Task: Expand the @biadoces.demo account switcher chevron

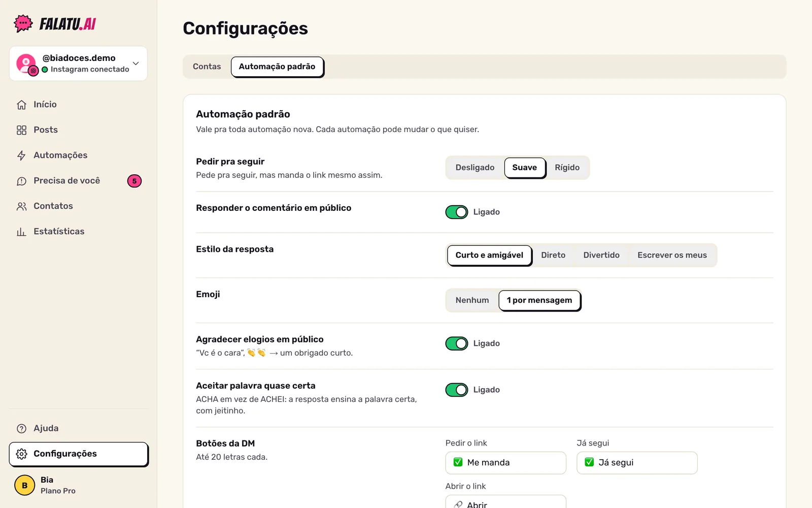Action: [136, 63]
